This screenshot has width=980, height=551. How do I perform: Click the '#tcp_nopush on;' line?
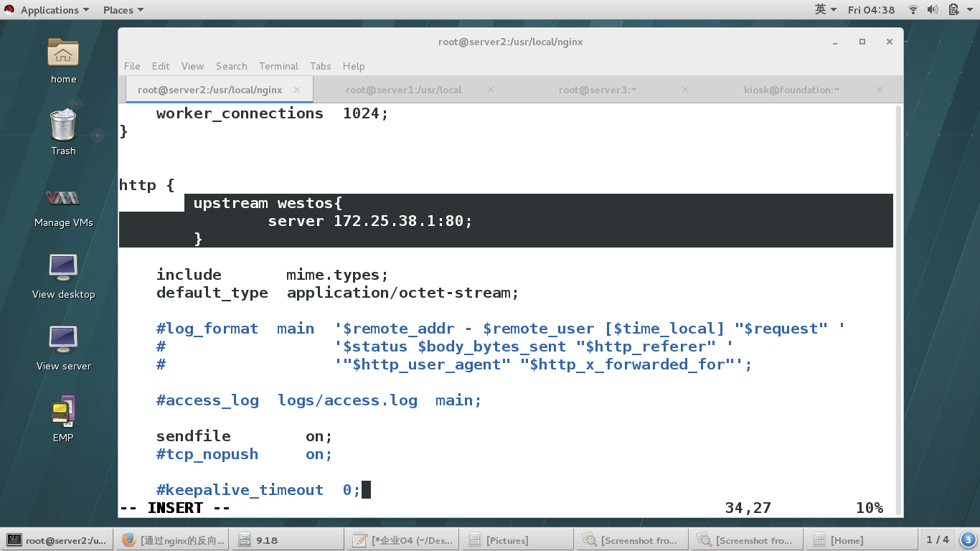(245, 454)
